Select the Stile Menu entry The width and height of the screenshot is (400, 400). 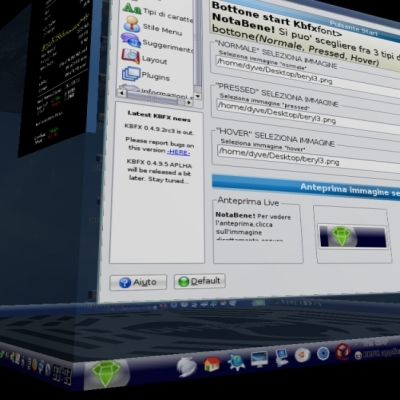point(162,29)
